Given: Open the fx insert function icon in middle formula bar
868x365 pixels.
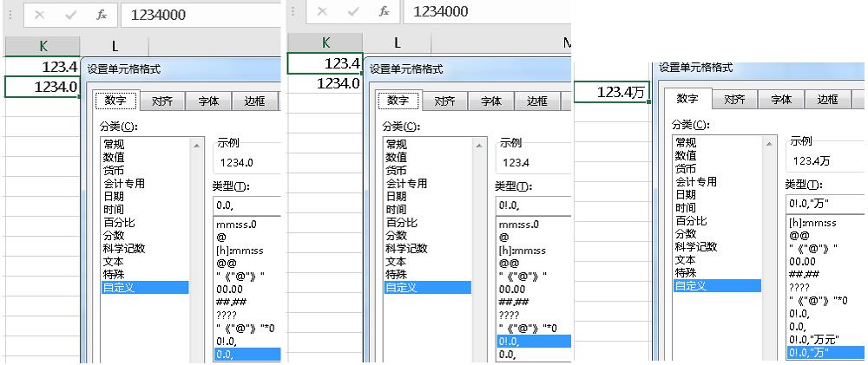Looking at the screenshot, I should [x=385, y=11].
